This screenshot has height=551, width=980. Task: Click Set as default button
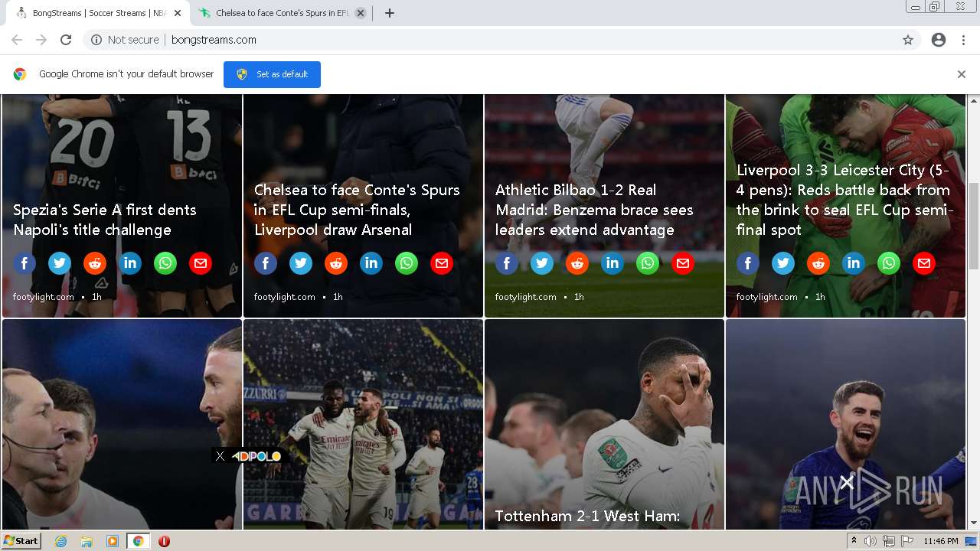tap(272, 74)
